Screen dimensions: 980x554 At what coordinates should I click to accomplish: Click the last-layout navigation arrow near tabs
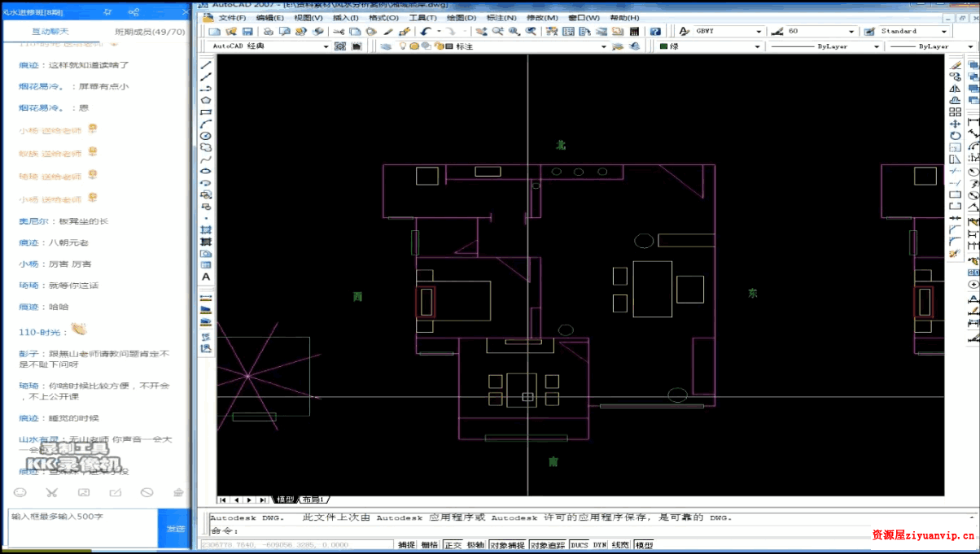pos(263,499)
